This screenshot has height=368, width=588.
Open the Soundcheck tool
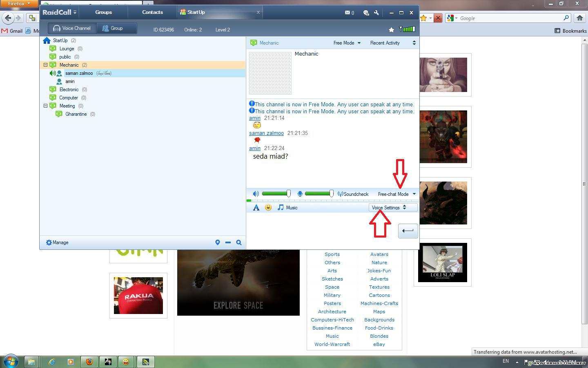point(353,194)
